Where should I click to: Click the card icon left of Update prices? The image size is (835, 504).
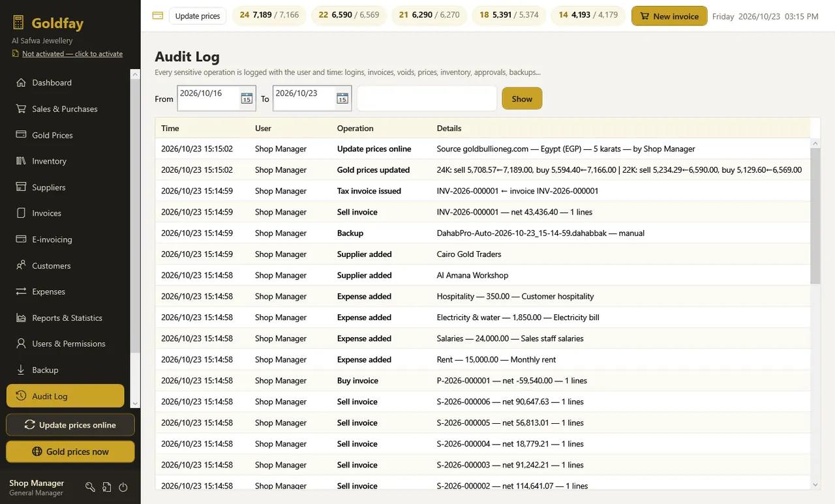[157, 16]
